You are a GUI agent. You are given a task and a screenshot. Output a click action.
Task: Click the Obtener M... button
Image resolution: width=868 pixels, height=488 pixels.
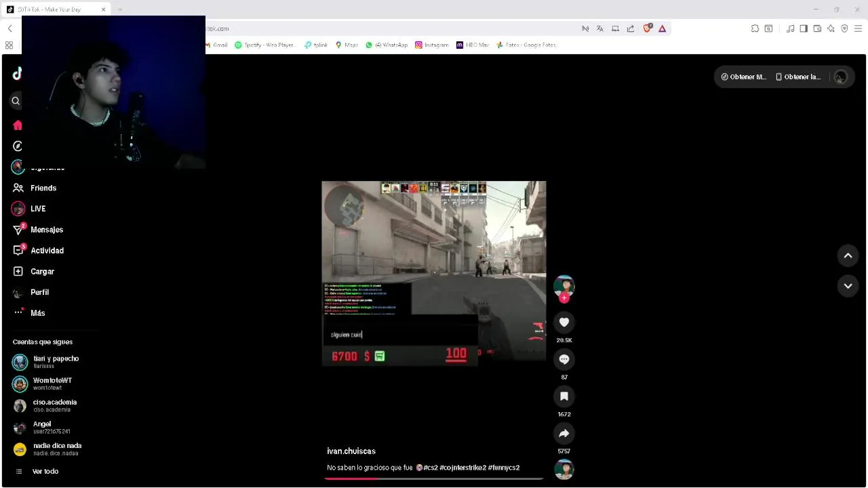click(743, 77)
